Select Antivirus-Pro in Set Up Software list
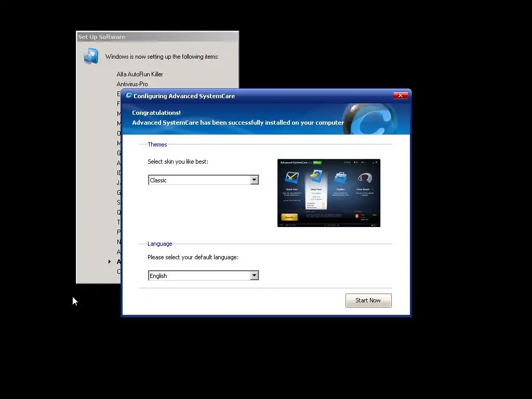The height and width of the screenshot is (399, 532). click(x=132, y=84)
